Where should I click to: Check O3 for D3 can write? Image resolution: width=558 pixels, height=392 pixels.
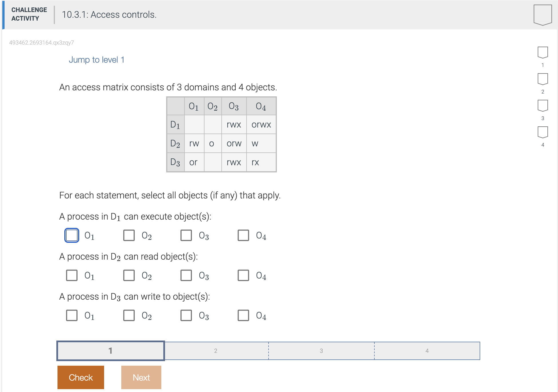(x=186, y=315)
